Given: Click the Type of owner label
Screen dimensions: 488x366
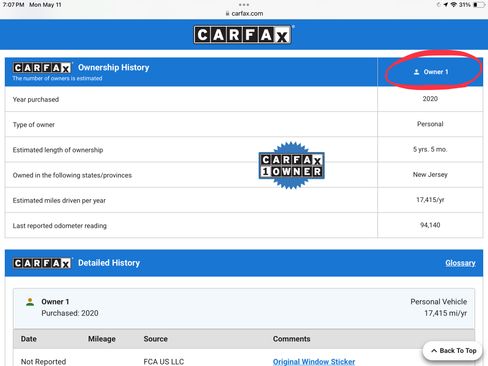Looking at the screenshot, I should pos(34,125).
